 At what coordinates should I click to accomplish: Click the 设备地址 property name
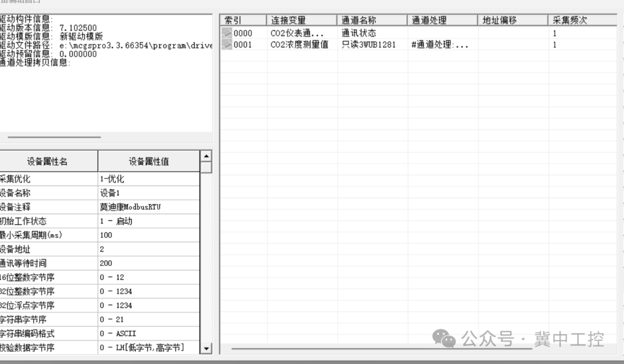[x=49, y=249]
